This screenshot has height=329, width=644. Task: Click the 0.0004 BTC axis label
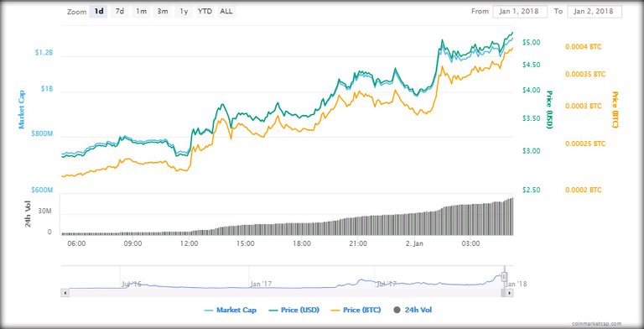point(584,47)
